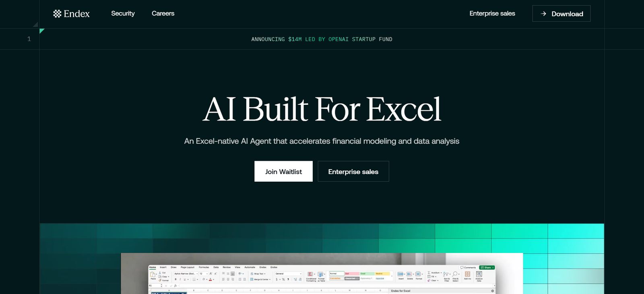Toggle bold formatting in the ribbon

[x=175, y=279]
